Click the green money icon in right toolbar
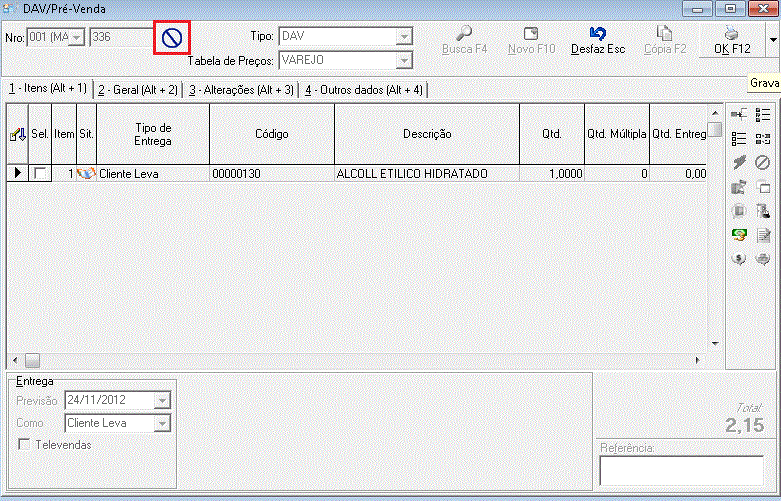The image size is (781, 501). click(x=739, y=234)
